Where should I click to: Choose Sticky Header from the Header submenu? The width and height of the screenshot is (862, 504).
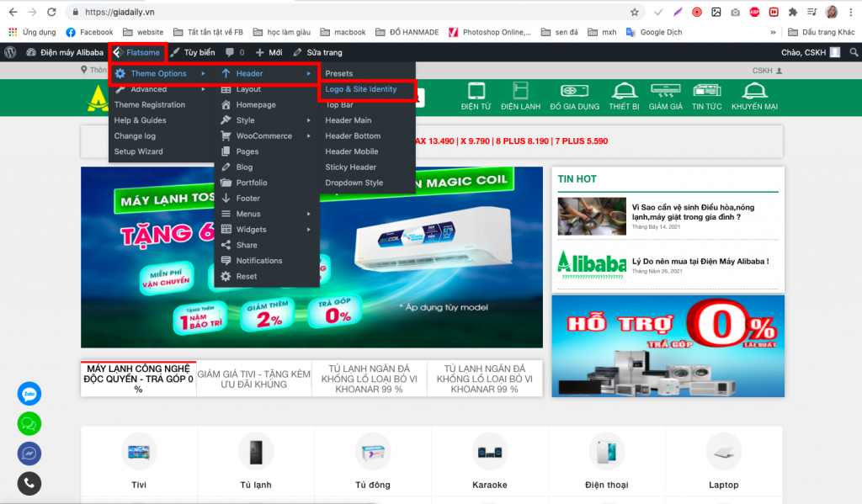[351, 167]
